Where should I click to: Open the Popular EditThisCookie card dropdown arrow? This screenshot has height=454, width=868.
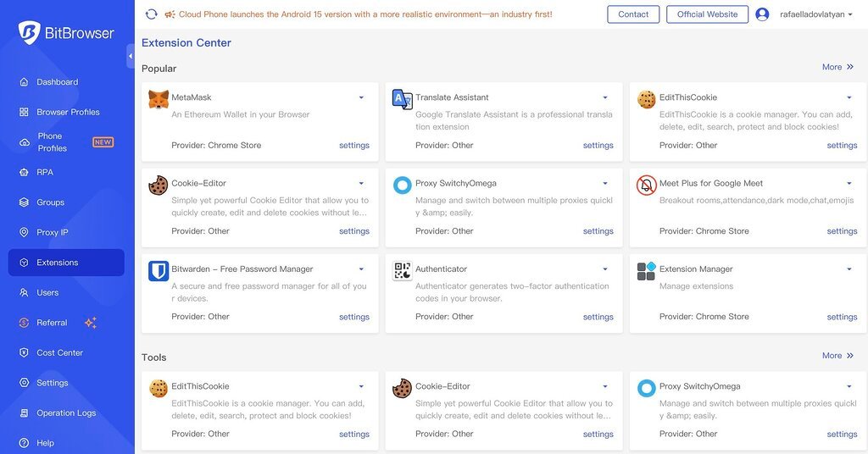pos(849,97)
